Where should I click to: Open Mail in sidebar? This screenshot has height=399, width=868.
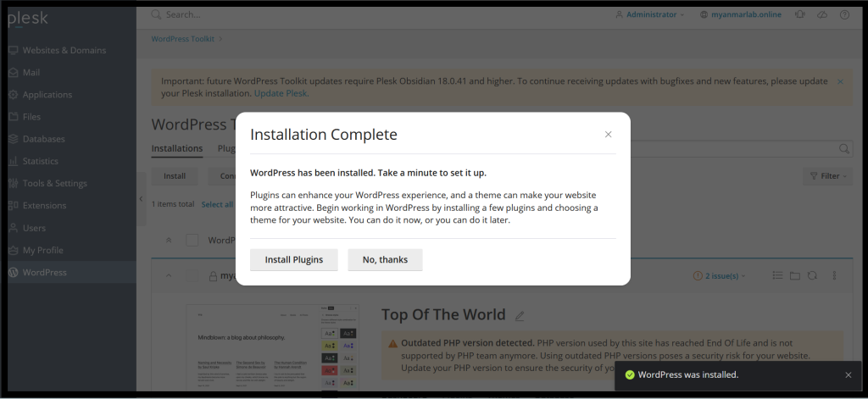(31, 73)
